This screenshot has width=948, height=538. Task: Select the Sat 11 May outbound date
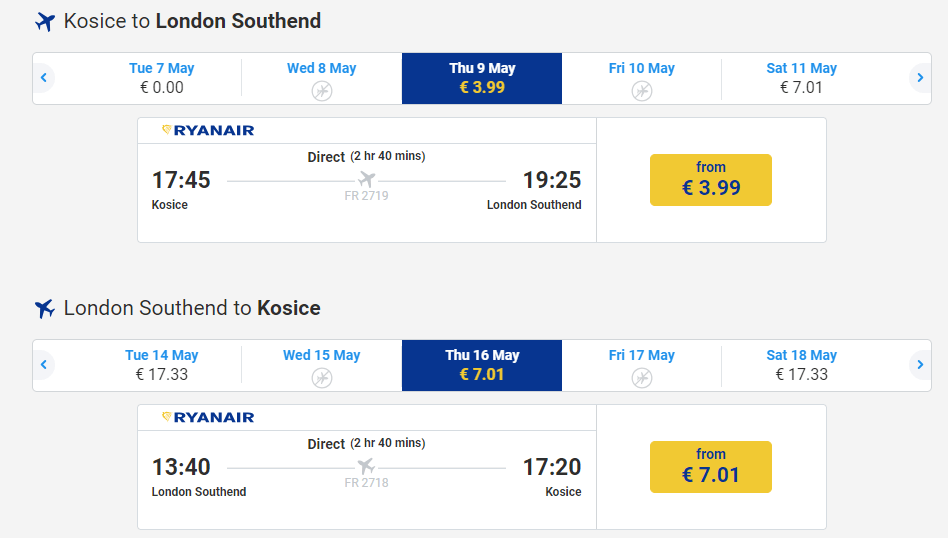801,78
